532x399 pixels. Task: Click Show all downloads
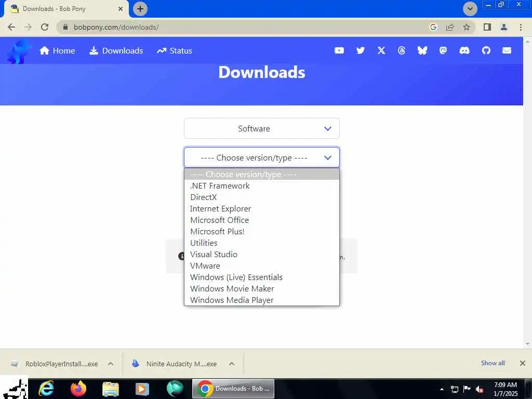click(493, 363)
